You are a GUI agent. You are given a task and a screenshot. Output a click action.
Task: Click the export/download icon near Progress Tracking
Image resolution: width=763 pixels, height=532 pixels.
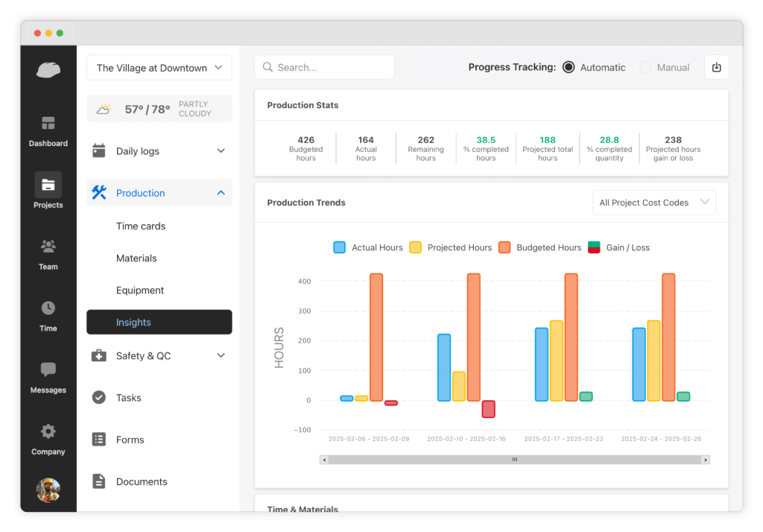tap(716, 67)
